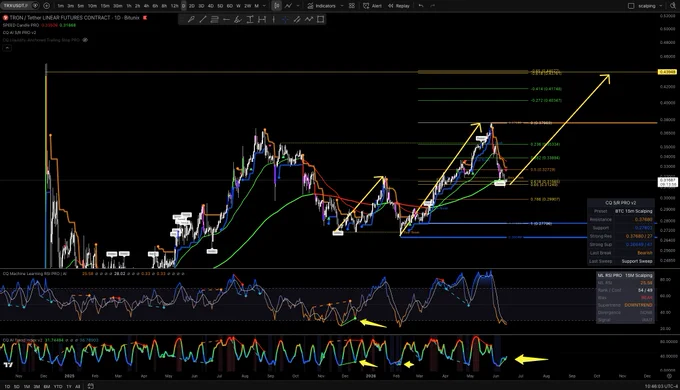Open the timezone clock 10:46:03 UTC-4

coord(661,386)
